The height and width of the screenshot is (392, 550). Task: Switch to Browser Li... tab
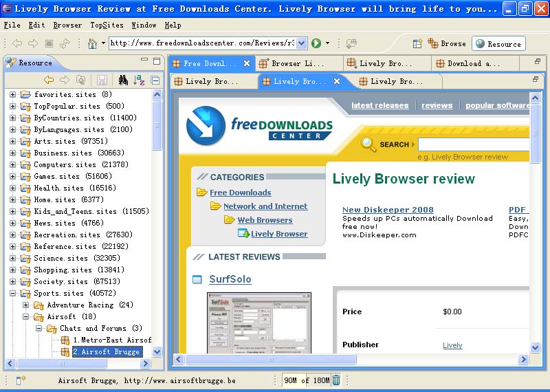point(298,63)
